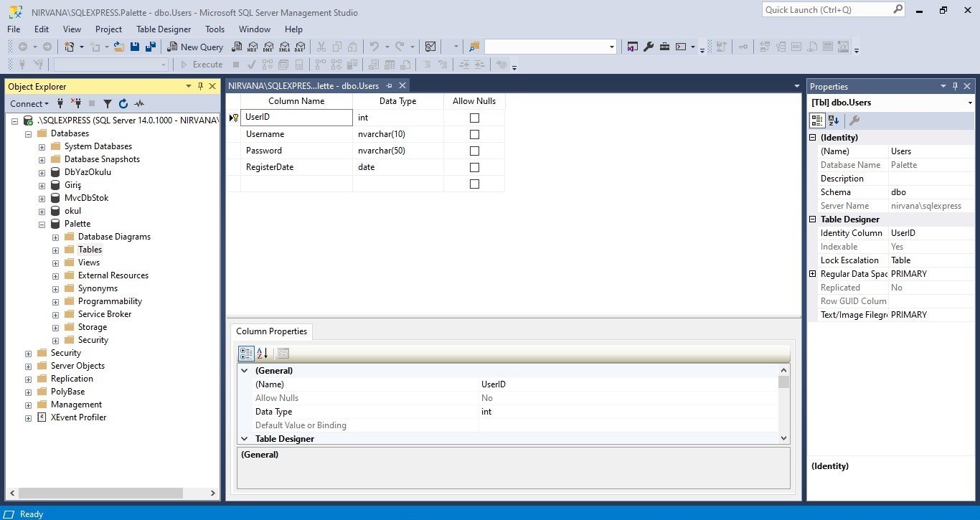The height and width of the screenshot is (520, 980).
Task: Collapse the Table Designer section in Properties
Action: (813, 219)
